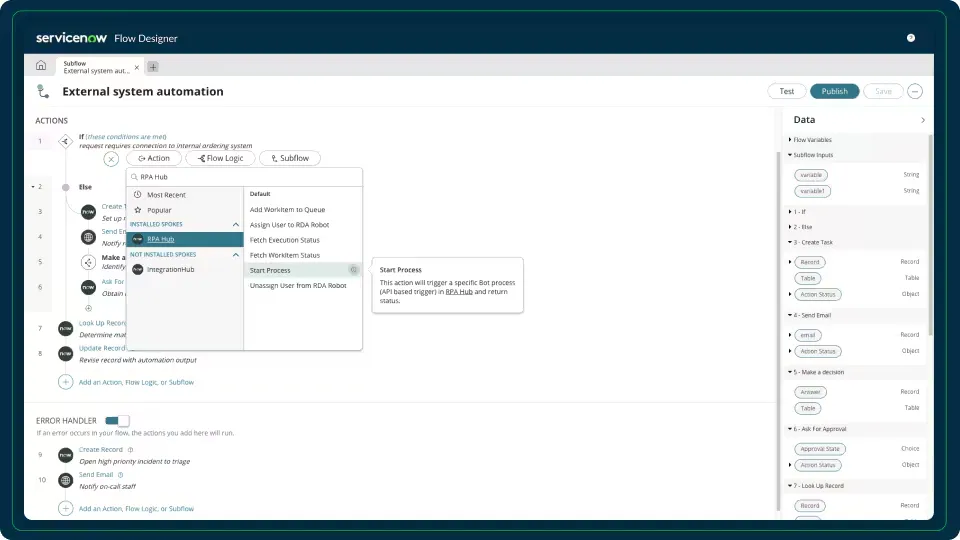
Task: Choose Unassign User from RDA Robot
Action: [x=298, y=285]
